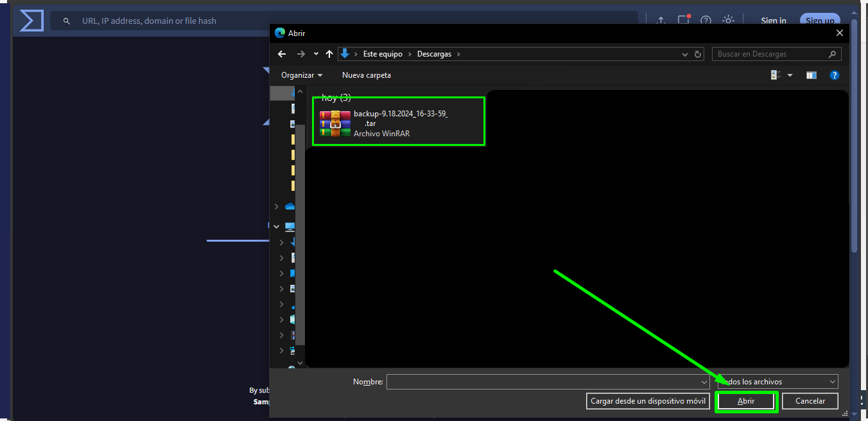Click Nueva carpeta in the toolbar
The height and width of the screenshot is (421, 868).
point(366,75)
